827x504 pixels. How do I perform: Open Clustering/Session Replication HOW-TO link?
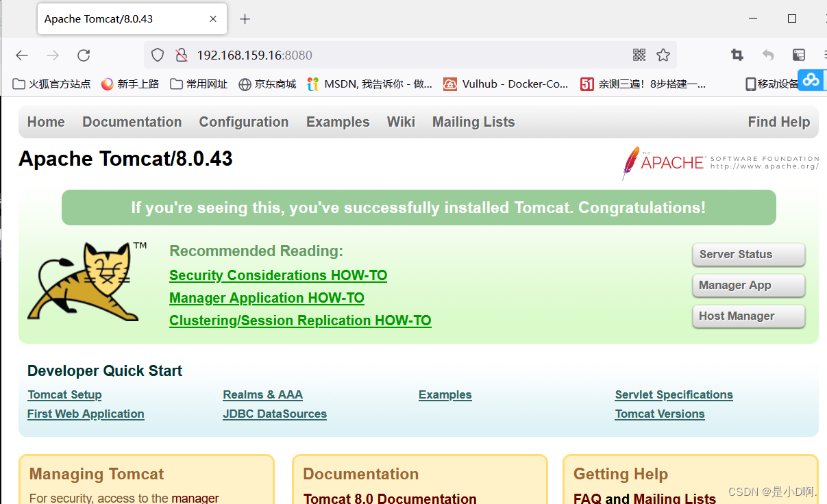[300, 320]
